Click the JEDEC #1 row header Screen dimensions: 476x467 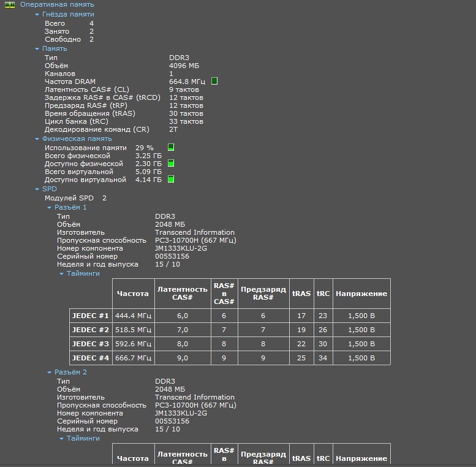pos(91,316)
